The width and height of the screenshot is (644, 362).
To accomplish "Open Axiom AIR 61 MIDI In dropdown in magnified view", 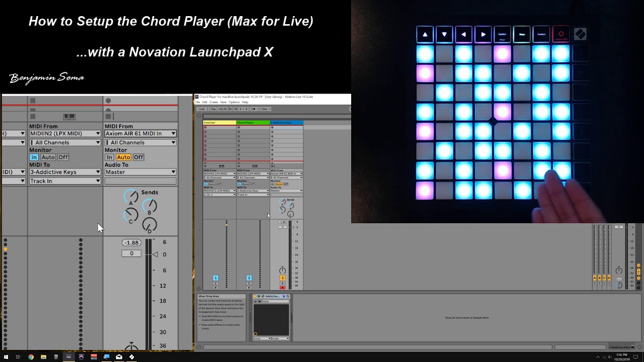I will (x=140, y=133).
